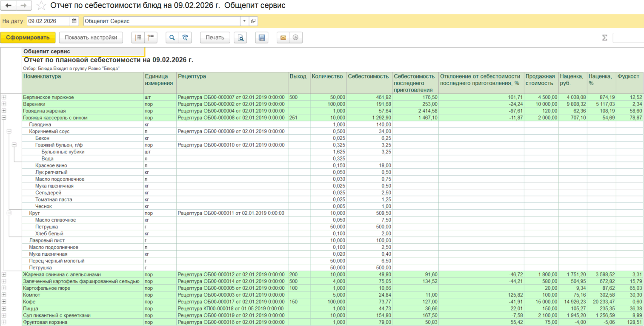Click the Find magnifier icon

point(172,38)
